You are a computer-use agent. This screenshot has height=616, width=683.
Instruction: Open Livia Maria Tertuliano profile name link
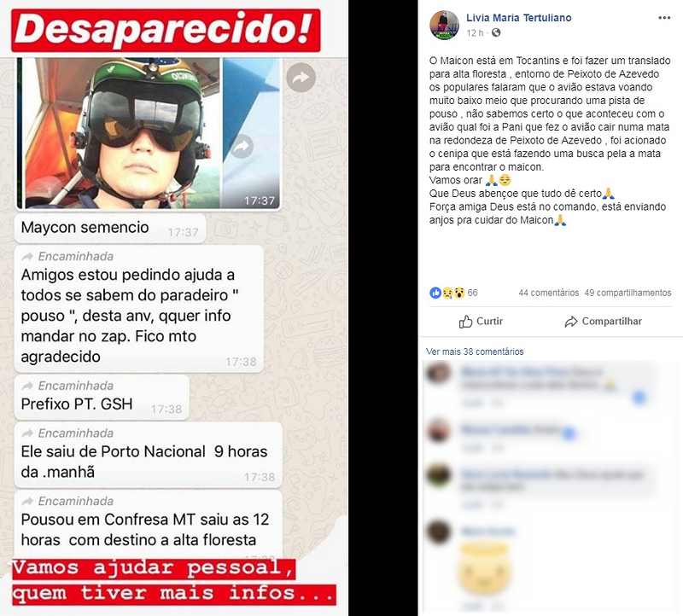[x=518, y=18]
